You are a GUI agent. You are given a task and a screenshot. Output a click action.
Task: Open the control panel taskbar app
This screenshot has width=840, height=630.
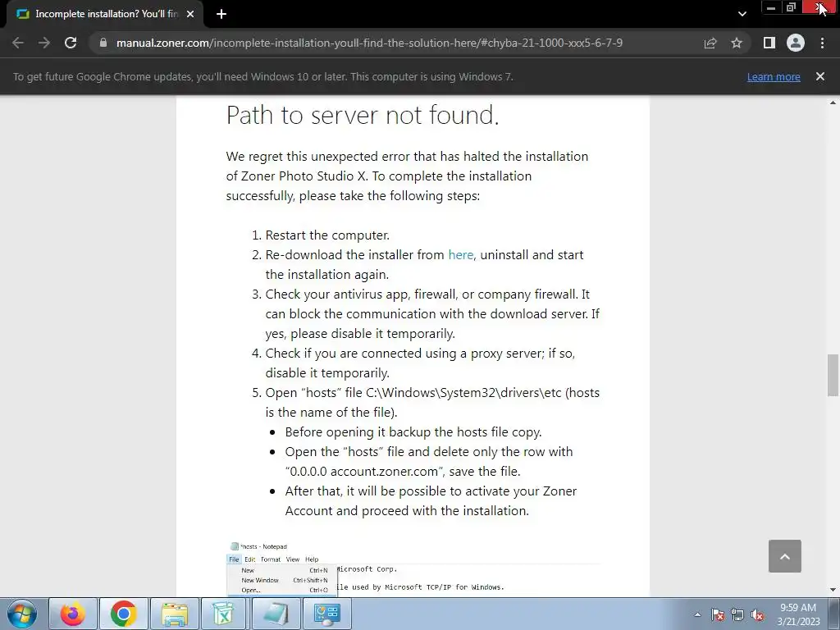(327, 614)
